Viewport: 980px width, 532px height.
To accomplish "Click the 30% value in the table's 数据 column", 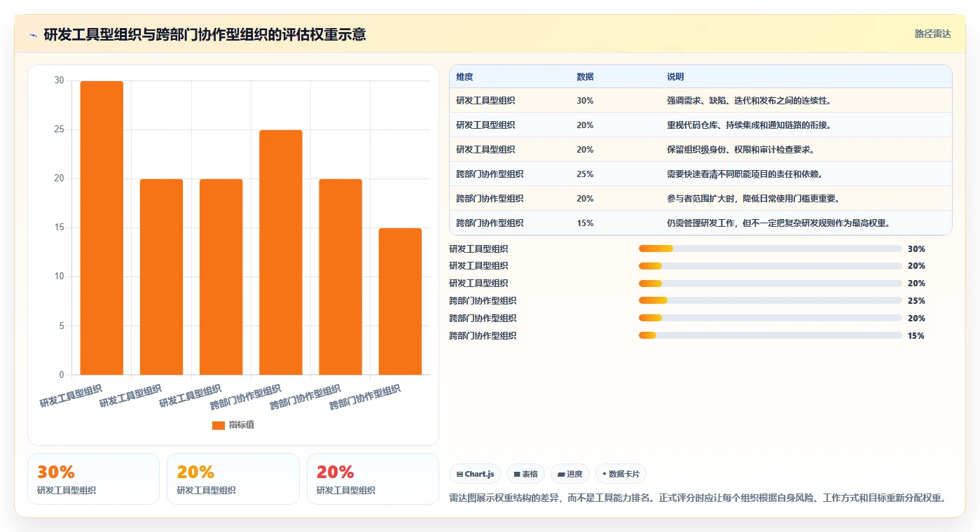I will coord(585,101).
